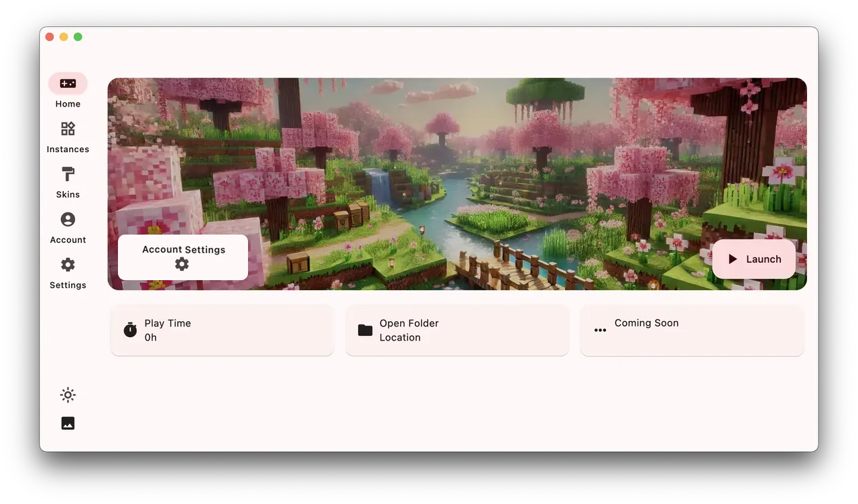This screenshot has height=504, width=858.
Task: Go to Home via the gamepad icon
Action: tap(68, 84)
